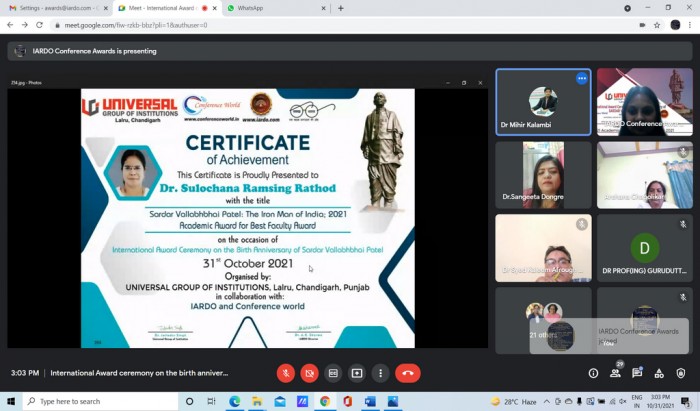Leave call with red hang-up button
The width and height of the screenshot is (700, 411).
coord(408,373)
